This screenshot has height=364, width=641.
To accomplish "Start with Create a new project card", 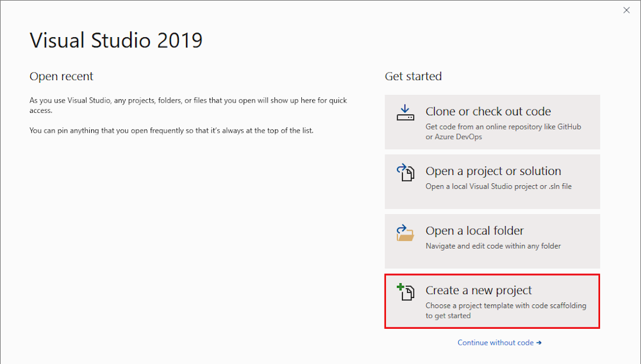I will tap(492, 301).
